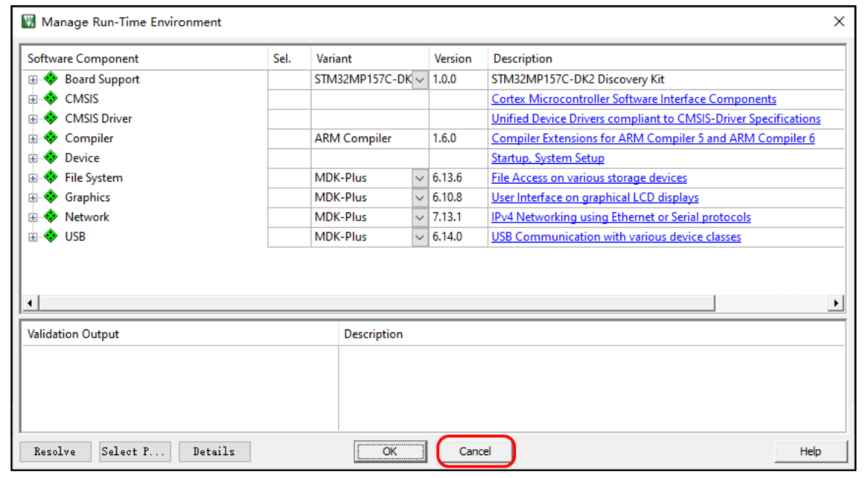Click the Compiler green diamond icon
This screenshot has height=478, width=868.
click(51, 138)
